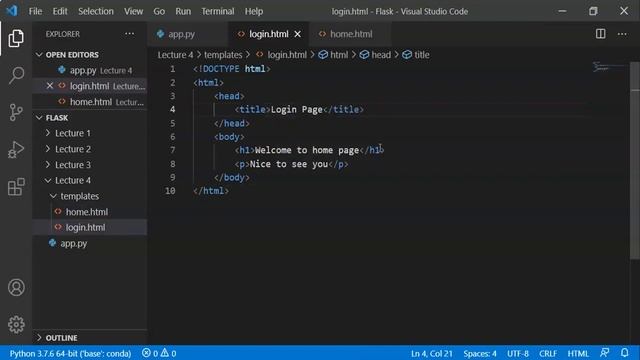Click errors and warnings count in status bar
640x360 pixels.
click(x=159, y=353)
